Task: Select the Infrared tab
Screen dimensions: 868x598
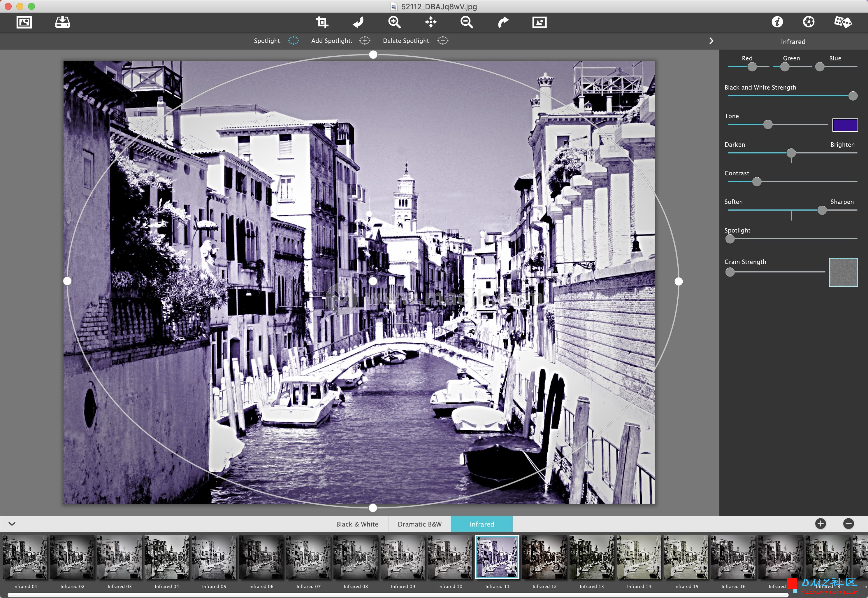Action: [482, 524]
